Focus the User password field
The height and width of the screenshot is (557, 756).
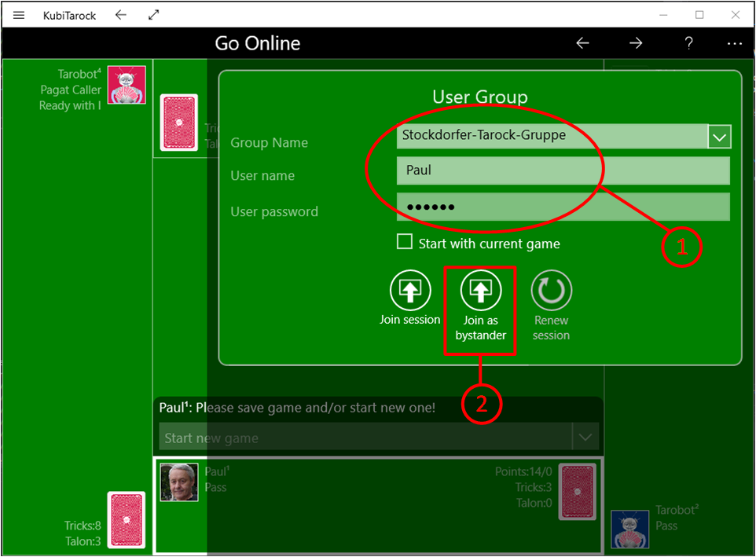coord(563,207)
